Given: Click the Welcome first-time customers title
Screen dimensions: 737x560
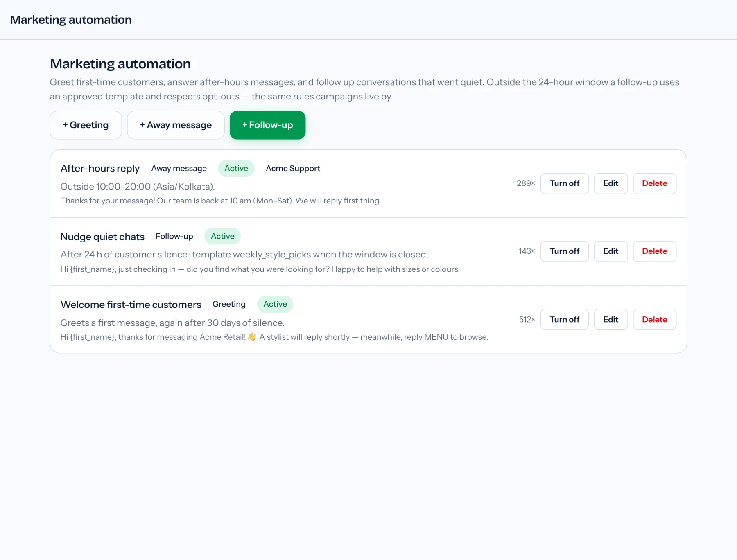Looking at the screenshot, I should click(131, 305).
